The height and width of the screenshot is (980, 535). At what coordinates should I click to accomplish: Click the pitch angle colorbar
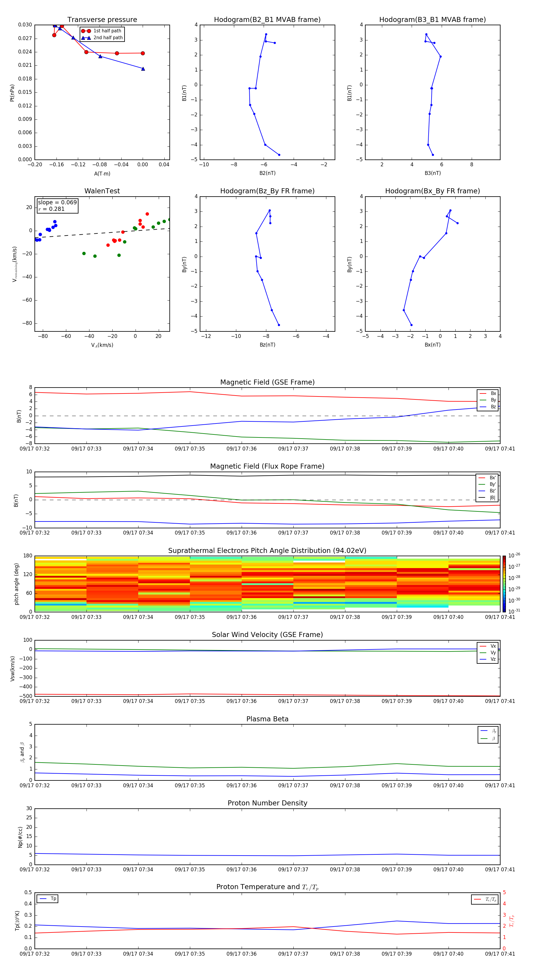tap(504, 584)
